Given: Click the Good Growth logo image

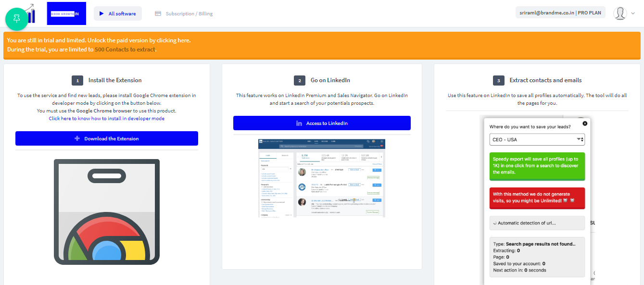Looking at the screenshot, I should point(66,13).
